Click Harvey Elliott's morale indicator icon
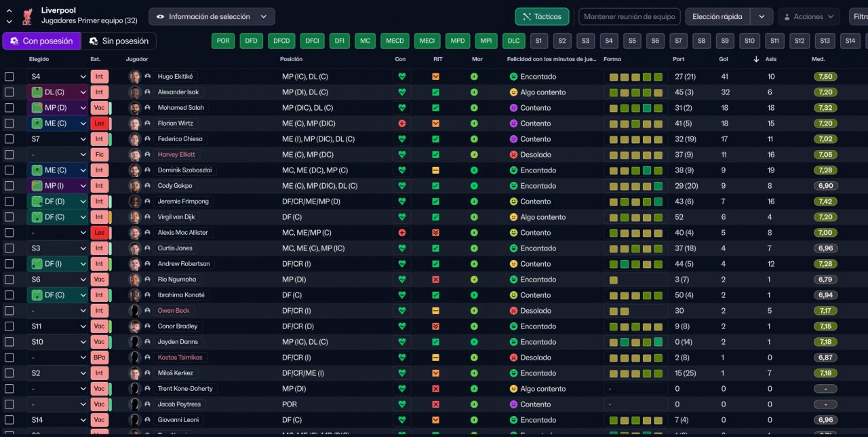This screenshot has height=437, width=868. pos(474,155)
